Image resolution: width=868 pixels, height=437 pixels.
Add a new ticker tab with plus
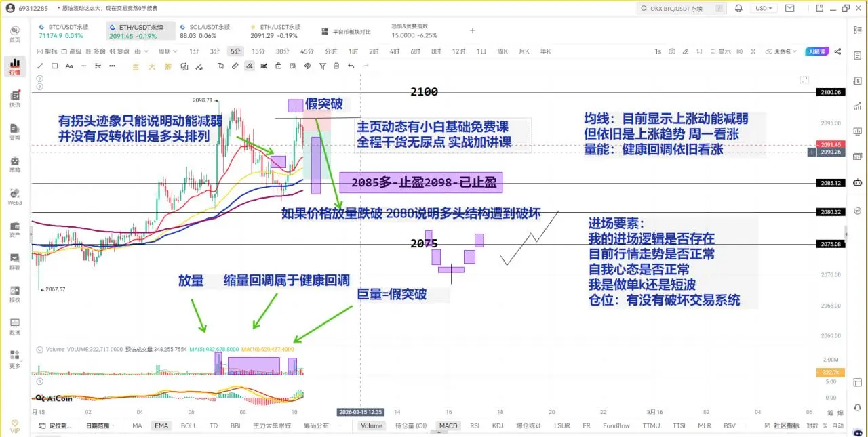click(x=473, y=31)
